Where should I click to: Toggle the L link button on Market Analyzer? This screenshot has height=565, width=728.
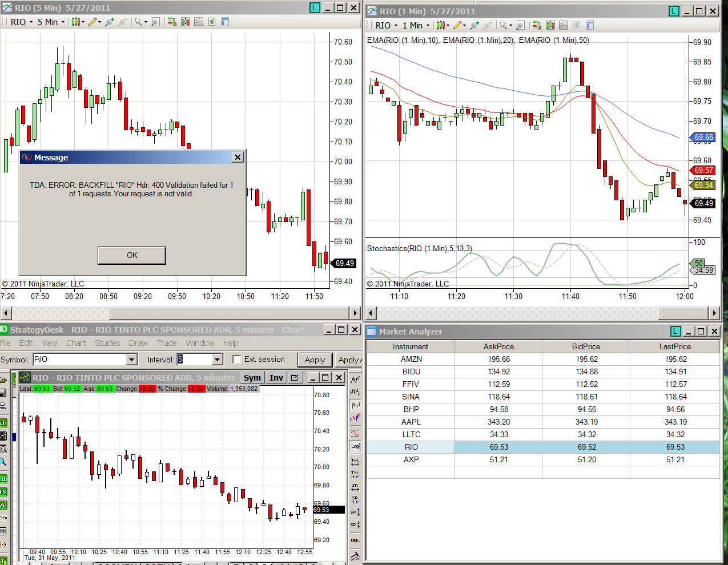tap(675, 331)
